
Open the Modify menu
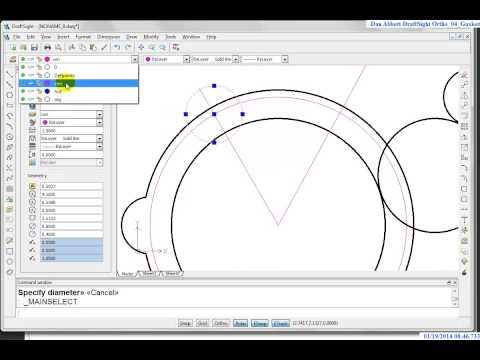click(x=151, y=37)
